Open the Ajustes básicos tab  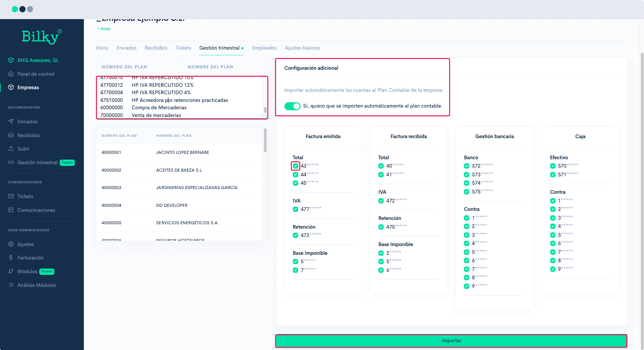pos(302,48)
